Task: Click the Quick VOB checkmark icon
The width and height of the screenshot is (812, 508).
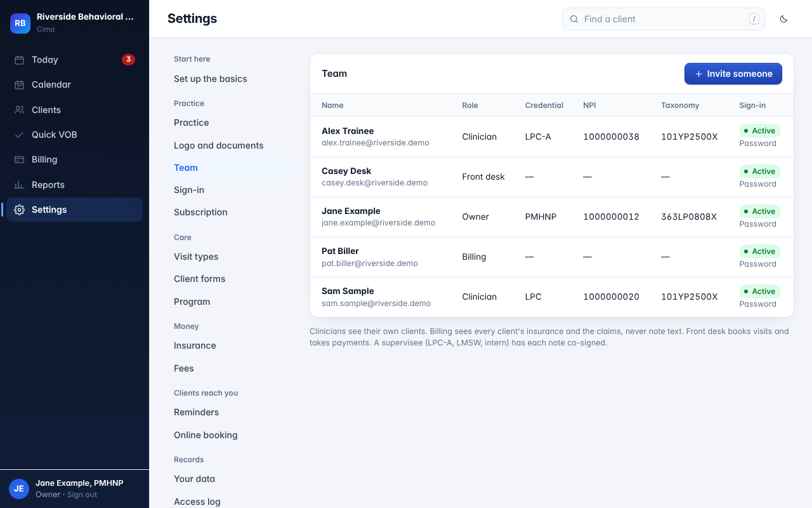Action: pyautogui.click(x=19, y=135)
